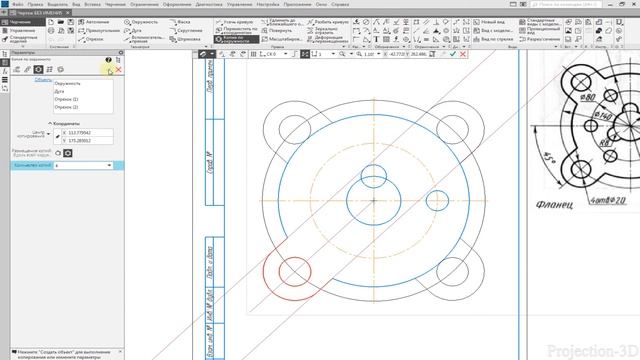640x360 pixels.
Task: Toggle the circular copy mode icon in panel
Action: (x=38, y=69)
